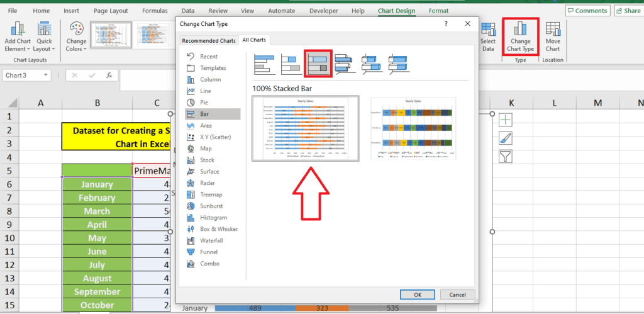Click the Comments button
644x314 pixels.
588,11
